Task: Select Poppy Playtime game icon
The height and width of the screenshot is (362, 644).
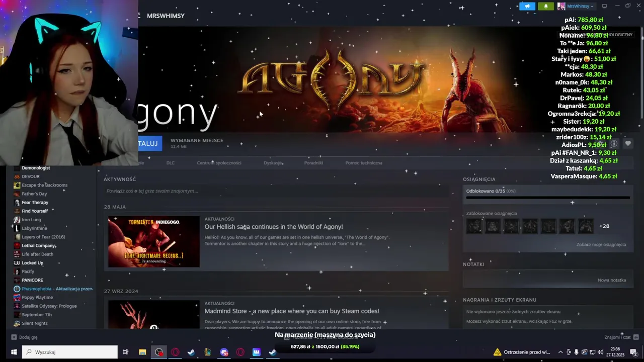Action: tap(17, 297)
